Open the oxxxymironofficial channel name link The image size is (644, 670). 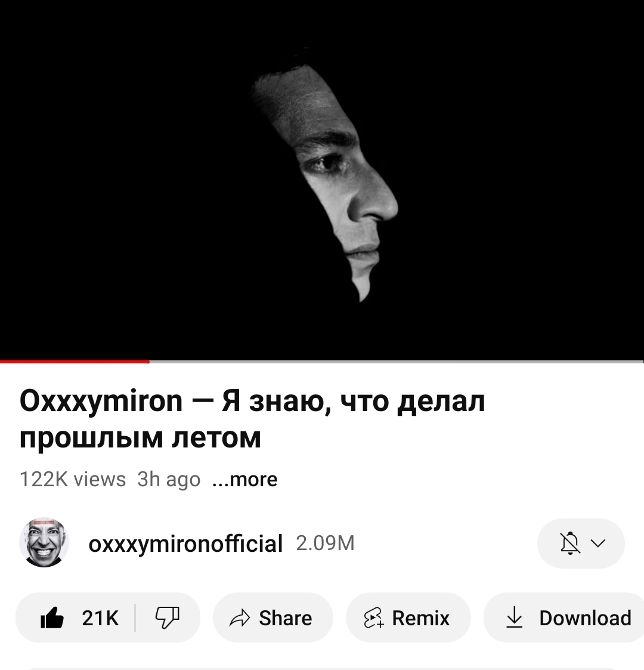(x=186, y=543)
